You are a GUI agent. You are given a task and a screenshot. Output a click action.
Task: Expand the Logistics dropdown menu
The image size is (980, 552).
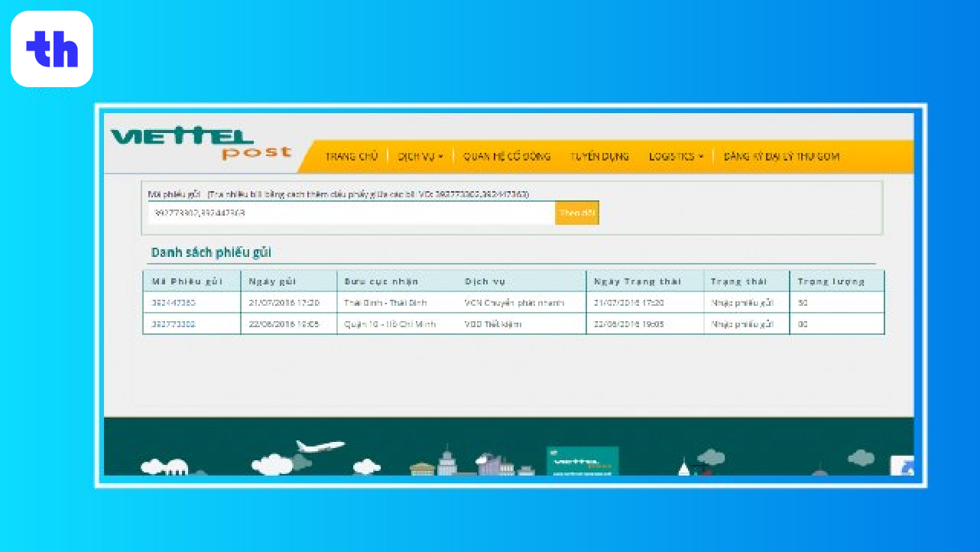[676, 157]
